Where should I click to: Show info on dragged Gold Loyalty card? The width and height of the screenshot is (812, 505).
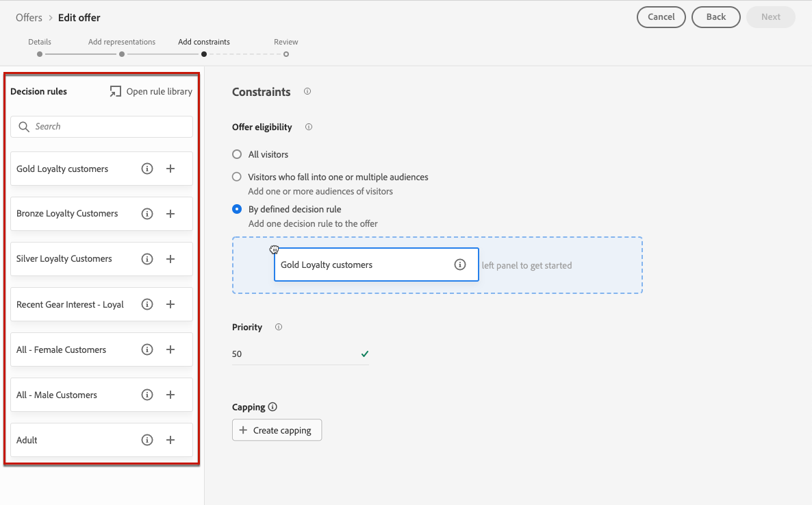click(460, 264)
